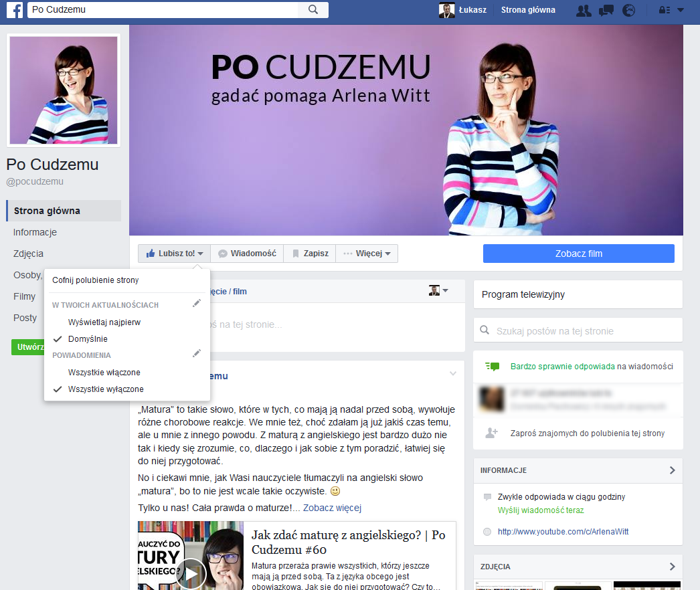Viewport: 700px width, 590px height.
Task: Select Domyślnie feed option
Action: pos(88,338)
